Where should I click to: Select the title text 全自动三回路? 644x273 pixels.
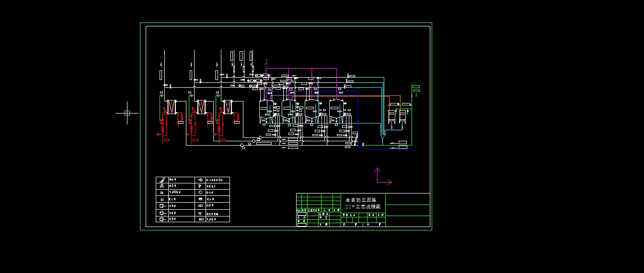(361, 199)
